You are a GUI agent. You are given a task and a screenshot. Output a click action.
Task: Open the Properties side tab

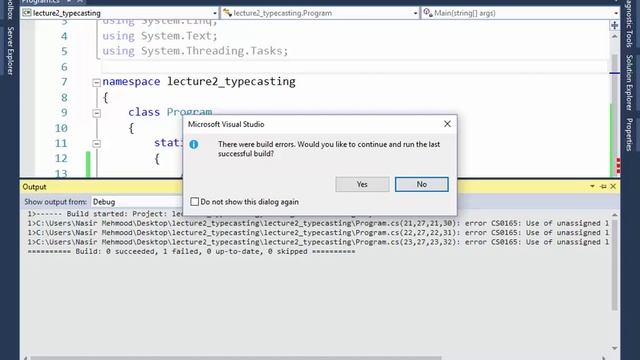pos(629,134)
